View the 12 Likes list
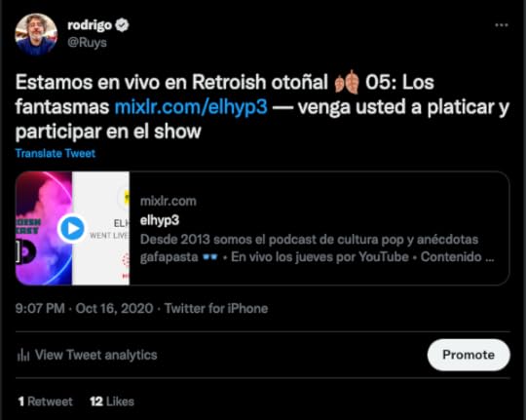526x420 pixels. tap(112, 401)
